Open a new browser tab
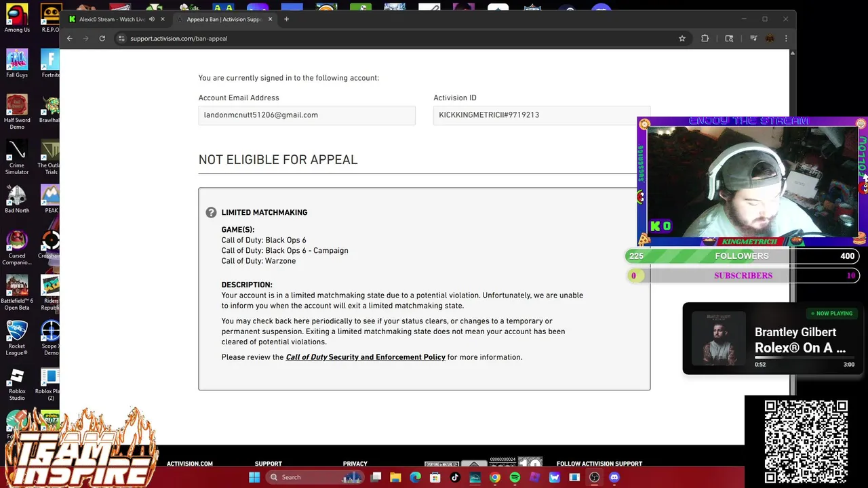Screen dimensions: 868x488 [x=286, y=19]
